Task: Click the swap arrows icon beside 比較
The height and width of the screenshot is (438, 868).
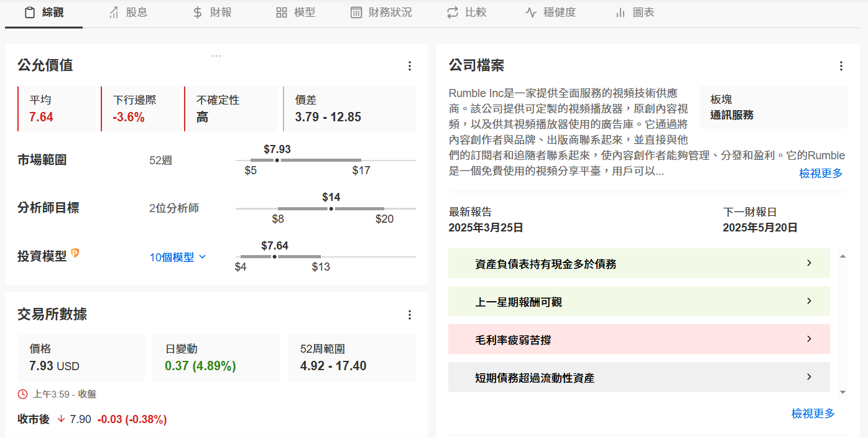Action: 453,12
